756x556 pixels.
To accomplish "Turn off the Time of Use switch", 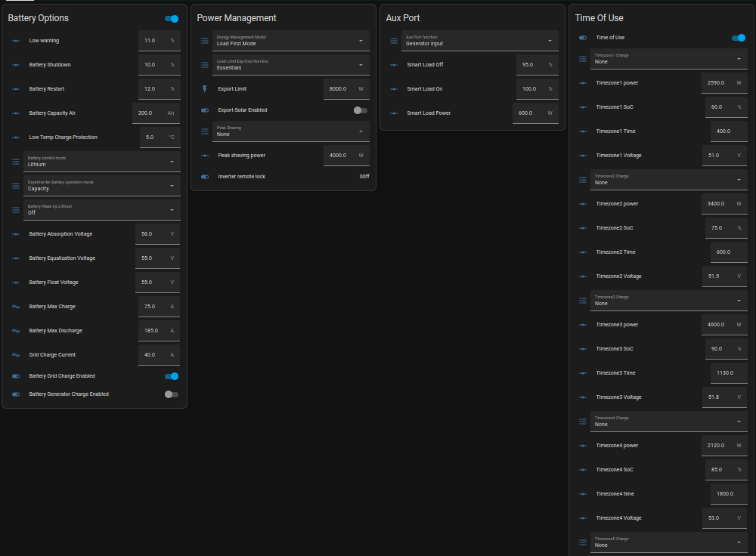I will [739, 38].
